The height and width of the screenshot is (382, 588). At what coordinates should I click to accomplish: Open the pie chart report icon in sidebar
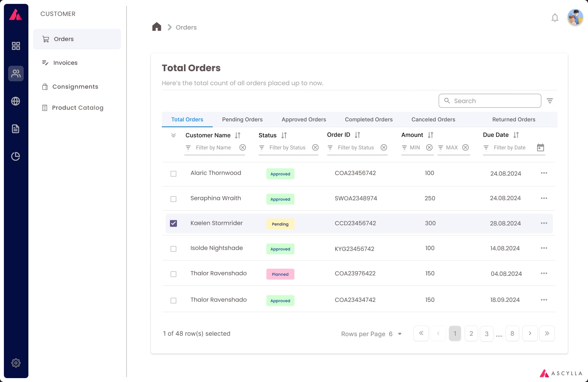pyautogui.click(x=16, y=156)
